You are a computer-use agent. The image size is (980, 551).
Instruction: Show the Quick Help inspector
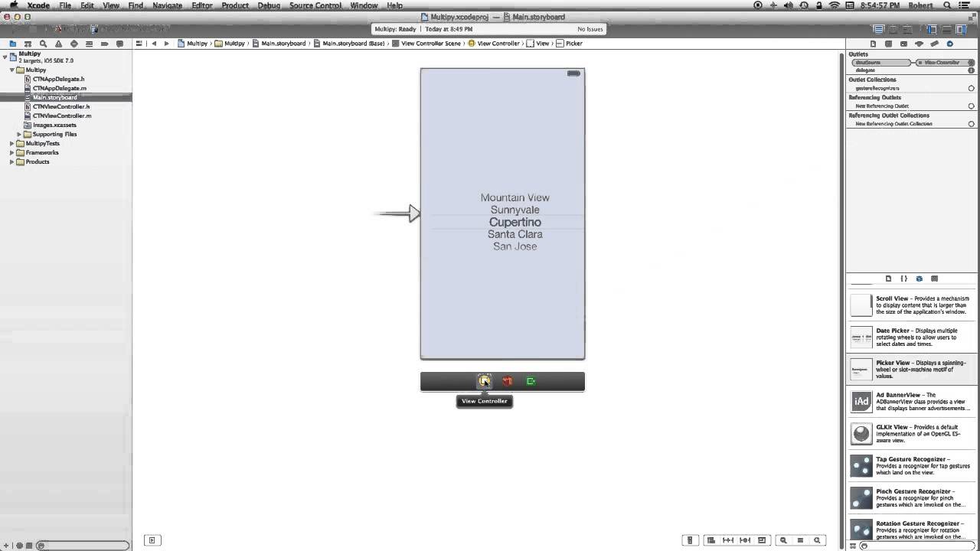888,44
